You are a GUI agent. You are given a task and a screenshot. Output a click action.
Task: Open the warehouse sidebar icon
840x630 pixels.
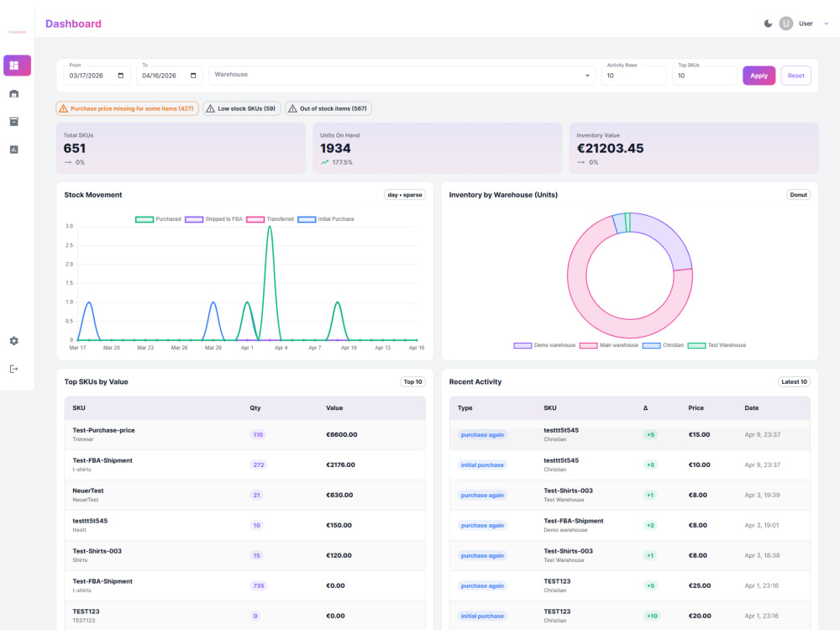point(14,94)
